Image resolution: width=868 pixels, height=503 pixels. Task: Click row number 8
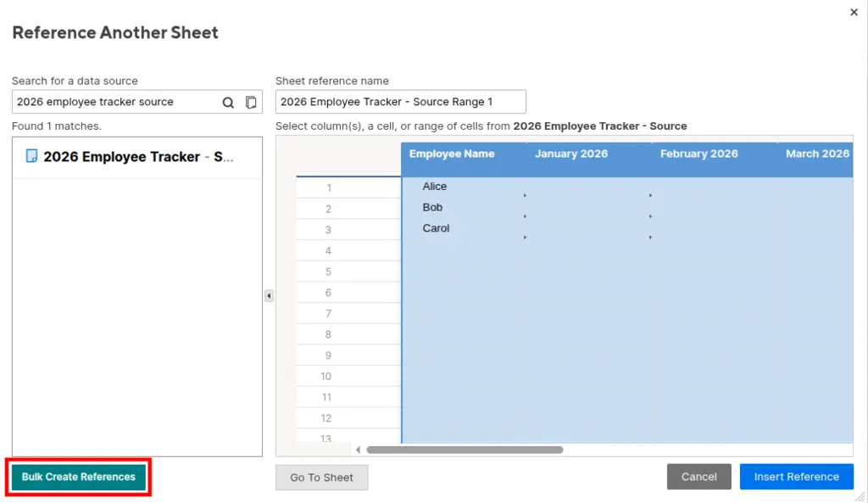click(348, 334)
